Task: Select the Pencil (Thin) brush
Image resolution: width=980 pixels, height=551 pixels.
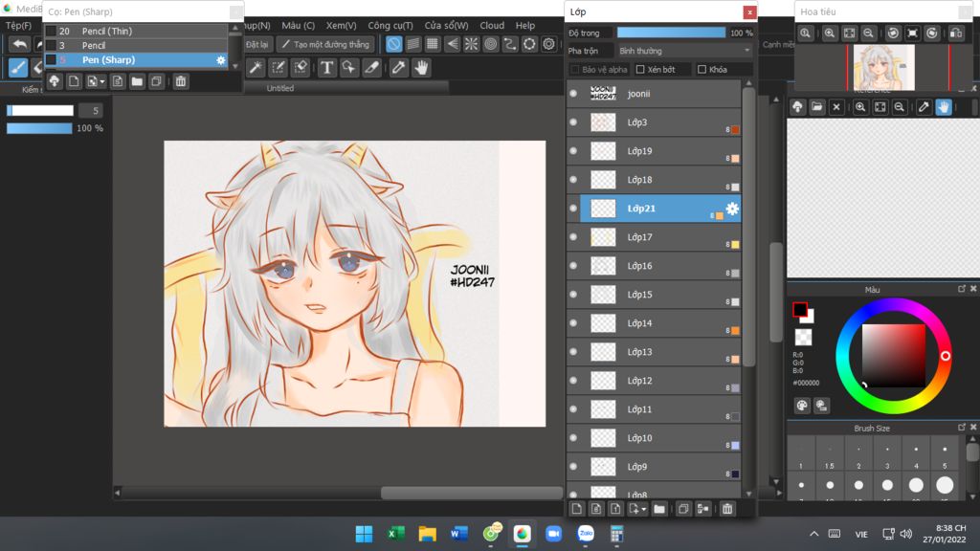Action: 136,32
